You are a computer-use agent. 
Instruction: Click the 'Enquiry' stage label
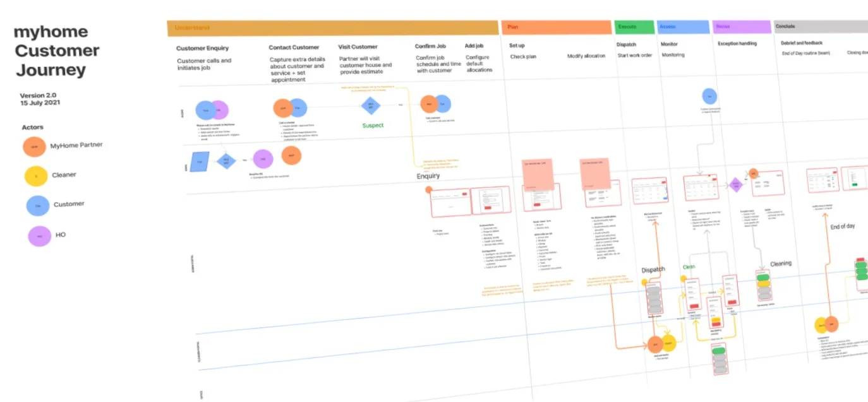coord(428,176)
